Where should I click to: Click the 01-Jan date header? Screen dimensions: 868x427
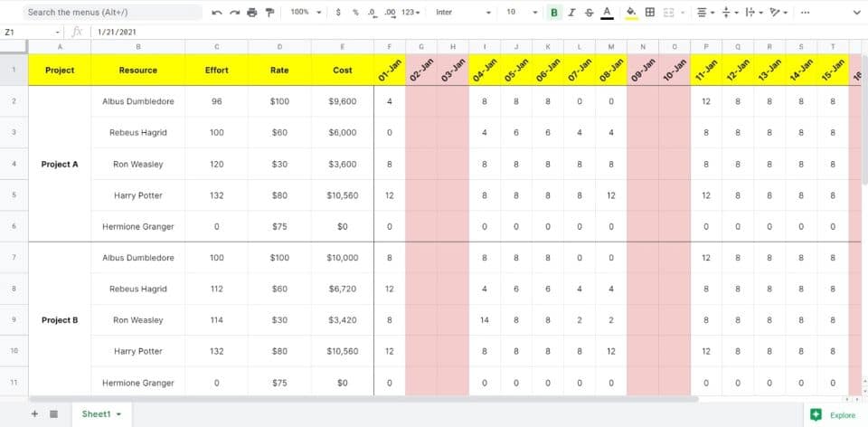pos(390,70)
